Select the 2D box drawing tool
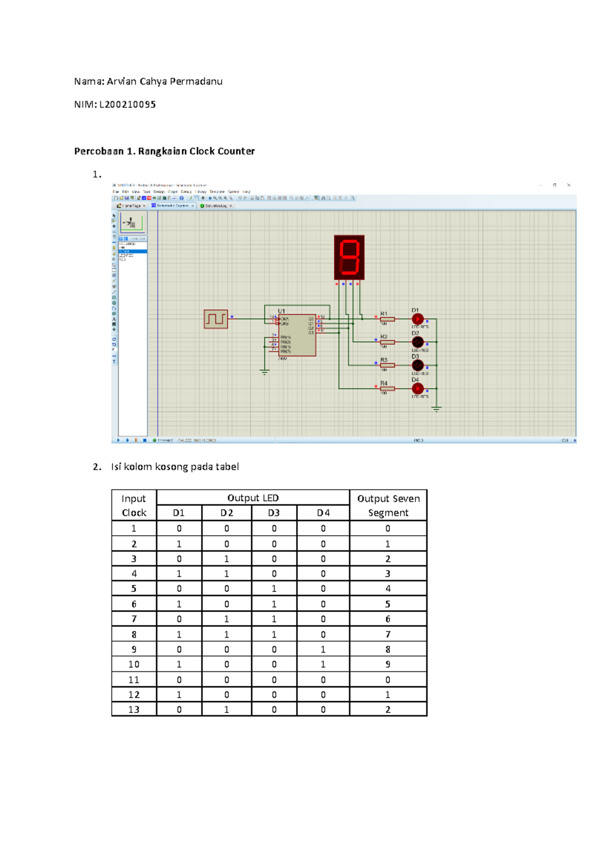 click(x=114, y=297)
